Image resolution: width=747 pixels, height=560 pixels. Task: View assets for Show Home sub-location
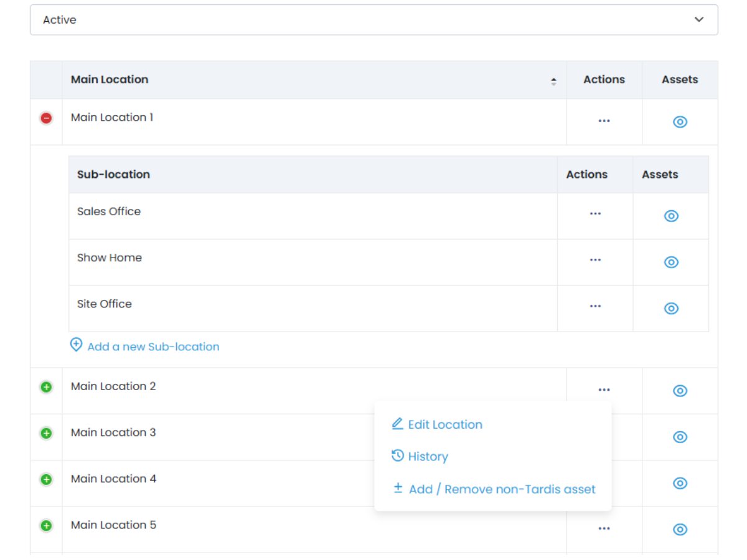670,263
